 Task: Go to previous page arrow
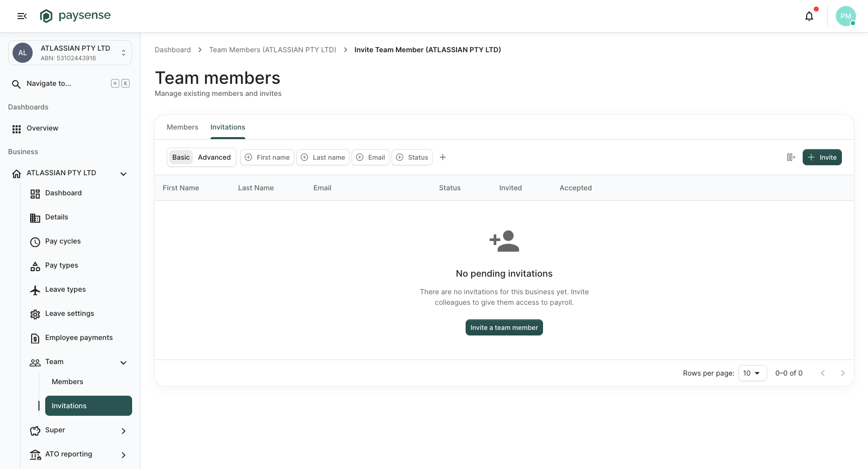coord(823,373)
